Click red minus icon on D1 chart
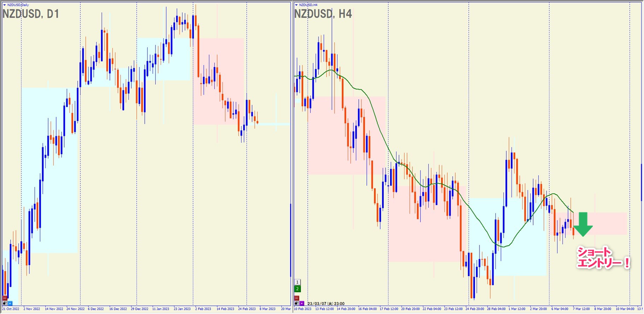Image resolution: width=644 pixels, height=314 pixels. tap(5, 298)
